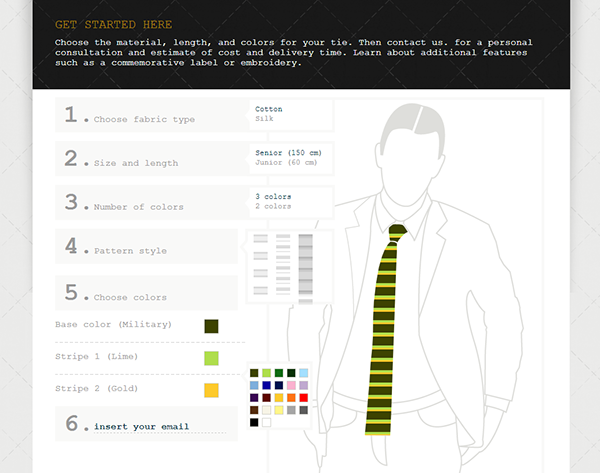This screenshot has height=473, width=600.
Task: Pick very dark green from the palette
Action: (291, 373)
